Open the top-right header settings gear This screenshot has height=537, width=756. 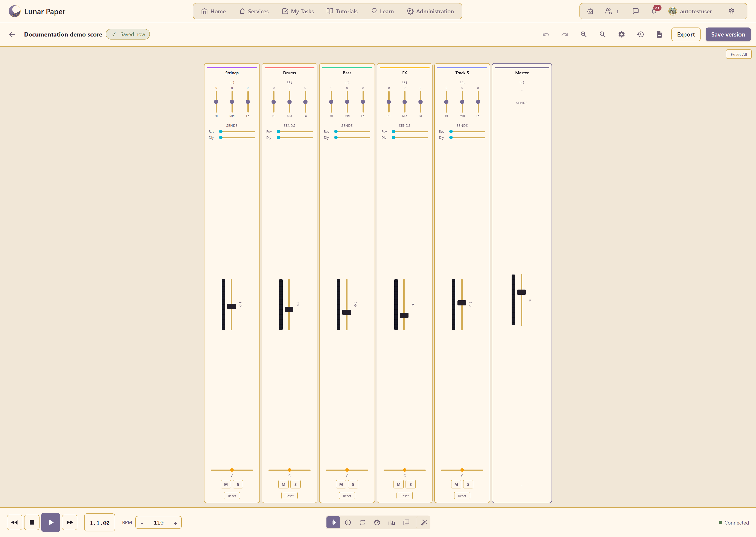(x=732, y=11)
